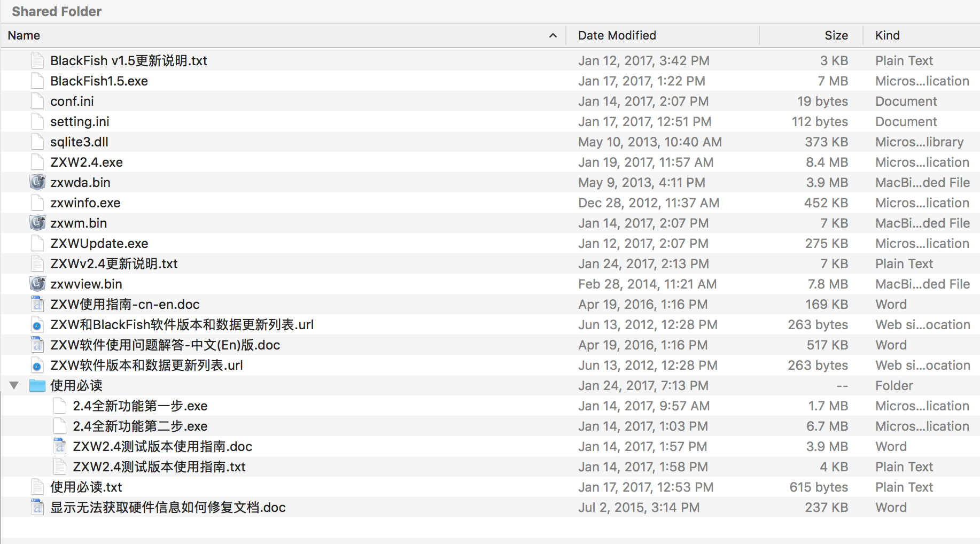Select the file name zxwinfo.exe
This screenshot has width=980, height=544.
coord(85,203)
